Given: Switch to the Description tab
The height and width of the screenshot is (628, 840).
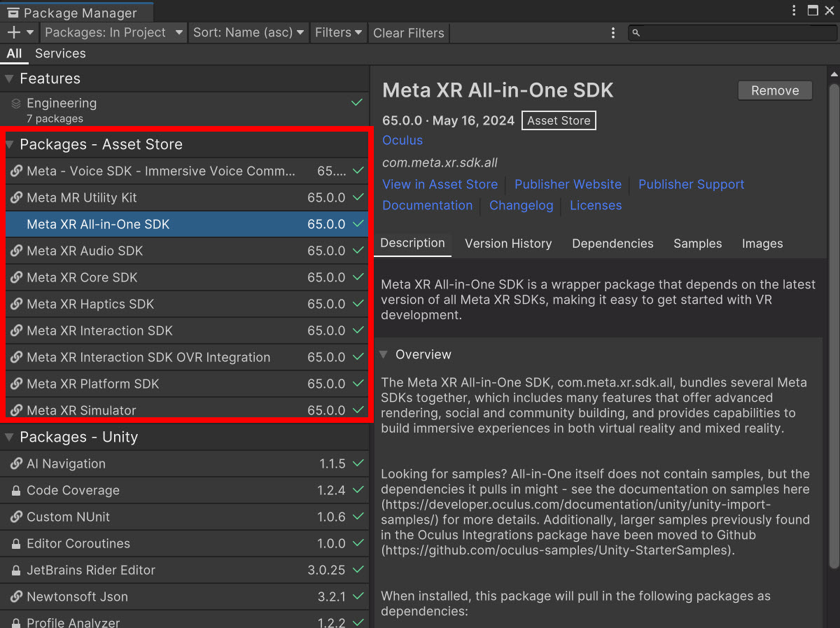Looking at the screenshot, I should pyautogui.click(x=412, y=243).
